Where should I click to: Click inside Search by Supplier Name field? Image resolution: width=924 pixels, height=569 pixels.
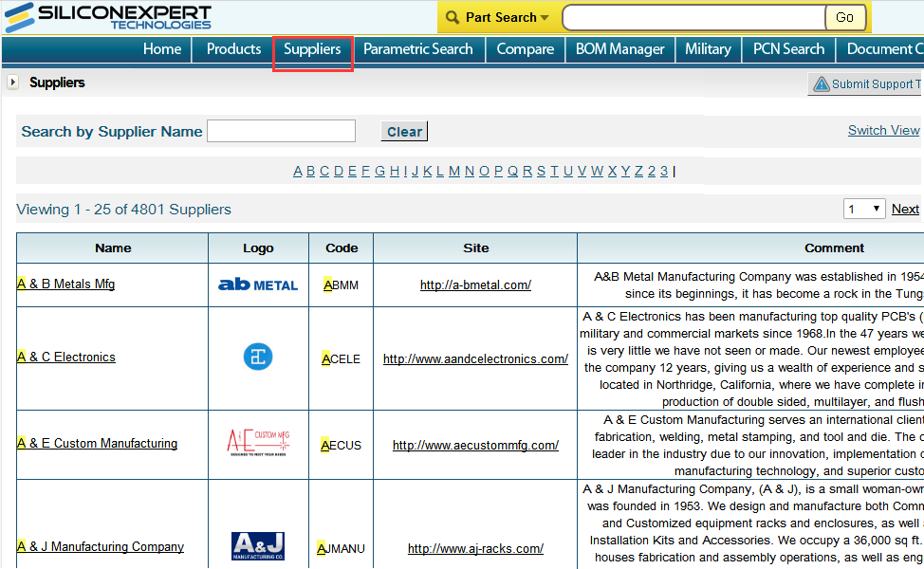point(281,131)
